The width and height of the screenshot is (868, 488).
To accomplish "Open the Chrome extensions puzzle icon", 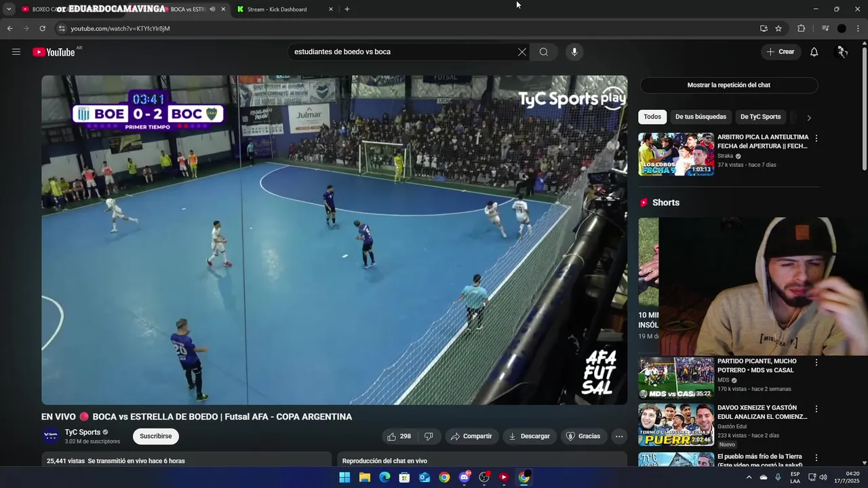I will point(801,28).
